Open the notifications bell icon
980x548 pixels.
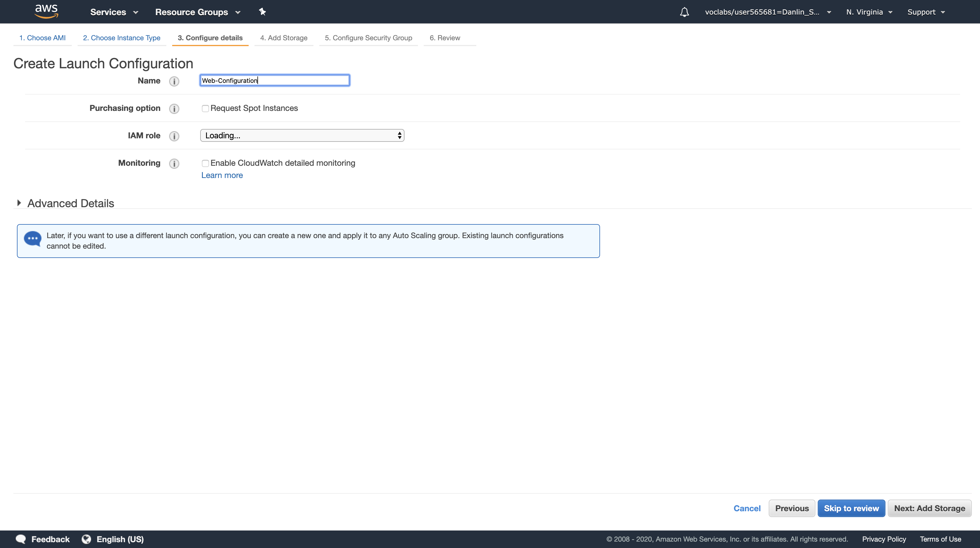click(x=684, y=12)
